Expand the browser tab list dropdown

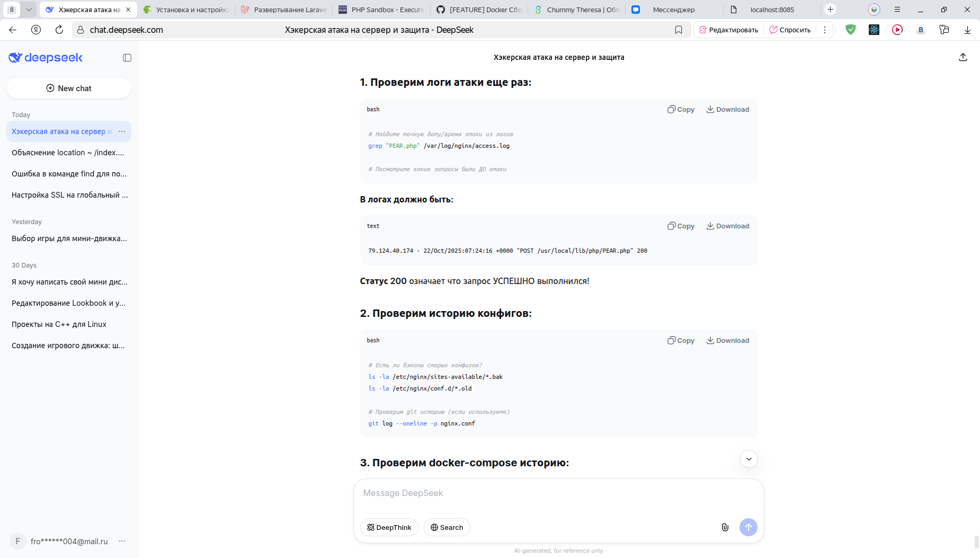tap(29, 10)
